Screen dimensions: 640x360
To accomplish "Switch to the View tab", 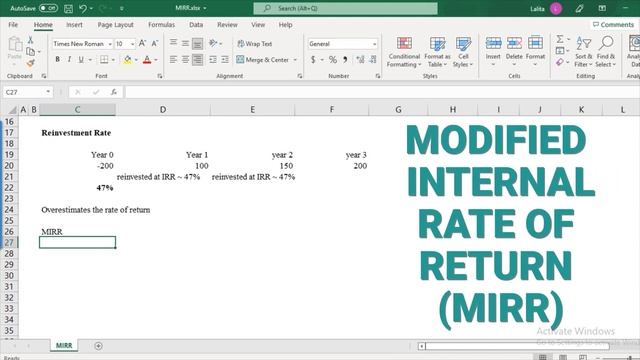I will (x=258, y=24).
